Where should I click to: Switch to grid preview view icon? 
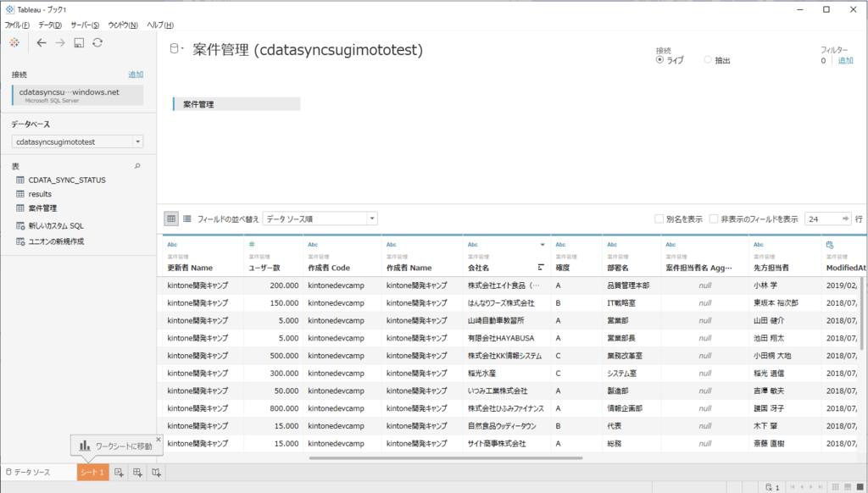(171, 219)
